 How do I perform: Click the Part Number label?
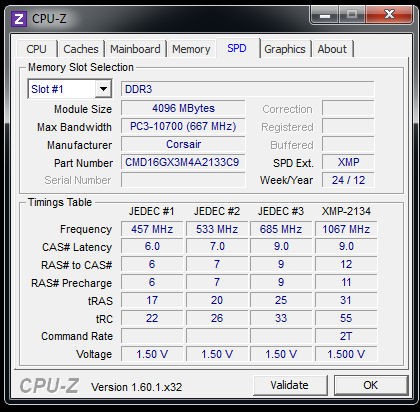click(x=83, y=163)
